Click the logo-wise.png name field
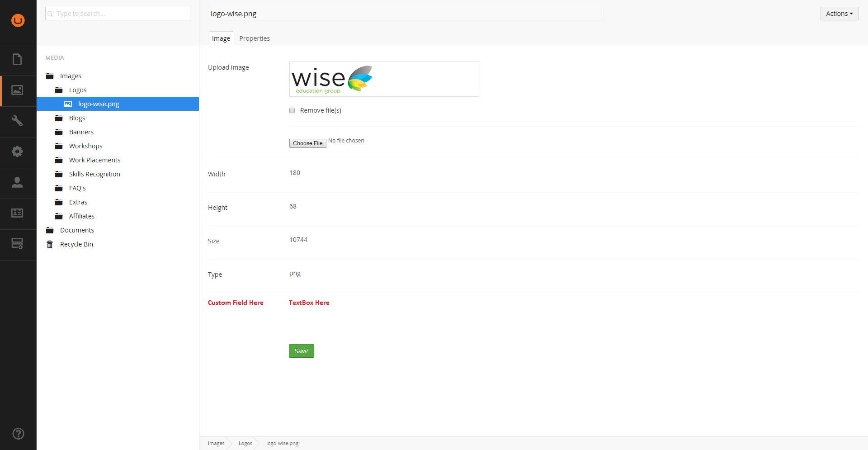868x450 pixels. coord(406,14)
